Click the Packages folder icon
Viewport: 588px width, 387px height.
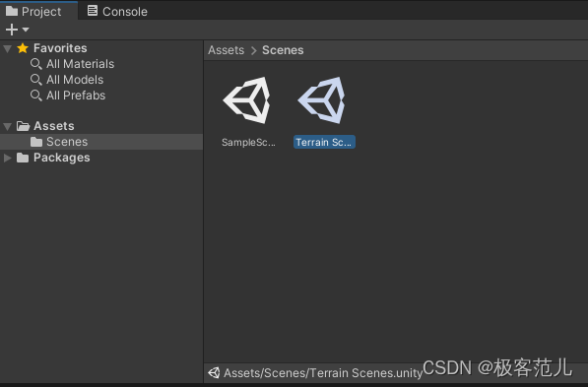click(23, 158)
